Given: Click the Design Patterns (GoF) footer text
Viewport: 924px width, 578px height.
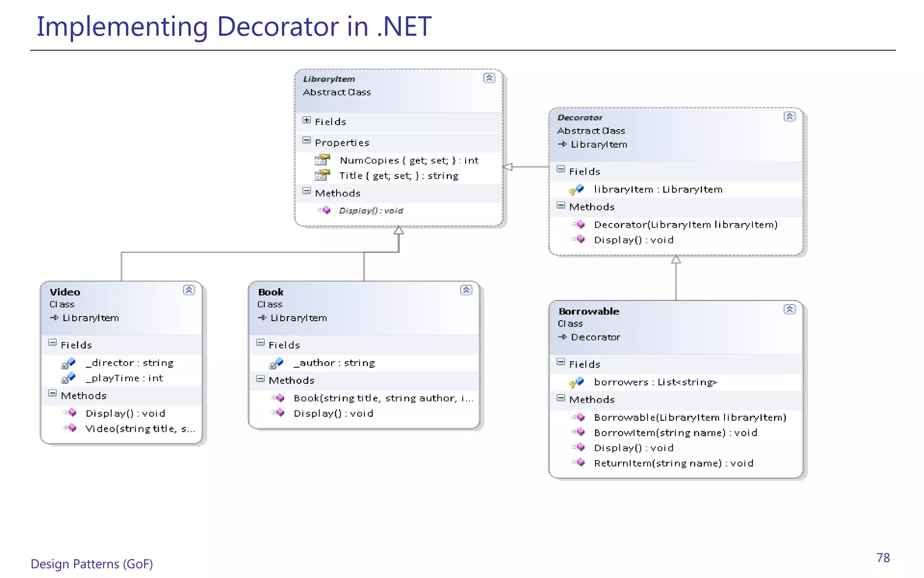Looking at the screenshot, I should point(92,564).
